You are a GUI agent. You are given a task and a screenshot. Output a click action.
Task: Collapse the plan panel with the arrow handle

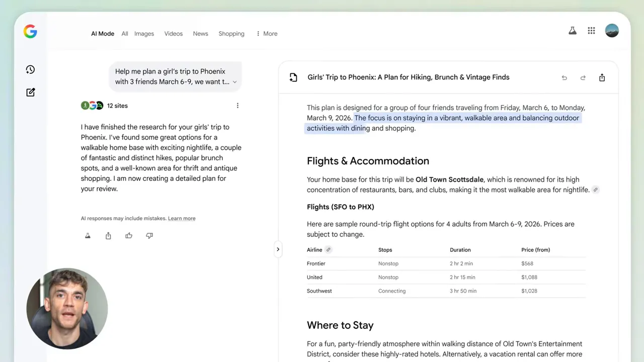coord(278,249)
